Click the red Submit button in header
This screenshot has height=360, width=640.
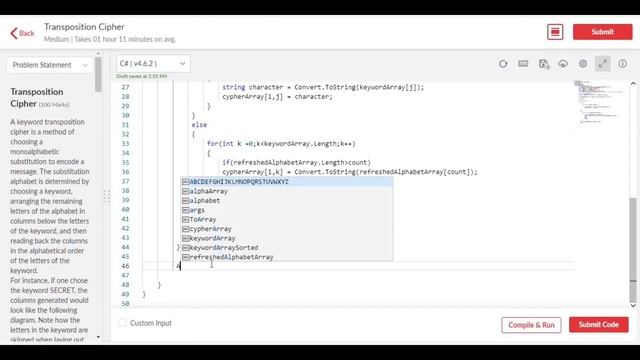[602, 32]
